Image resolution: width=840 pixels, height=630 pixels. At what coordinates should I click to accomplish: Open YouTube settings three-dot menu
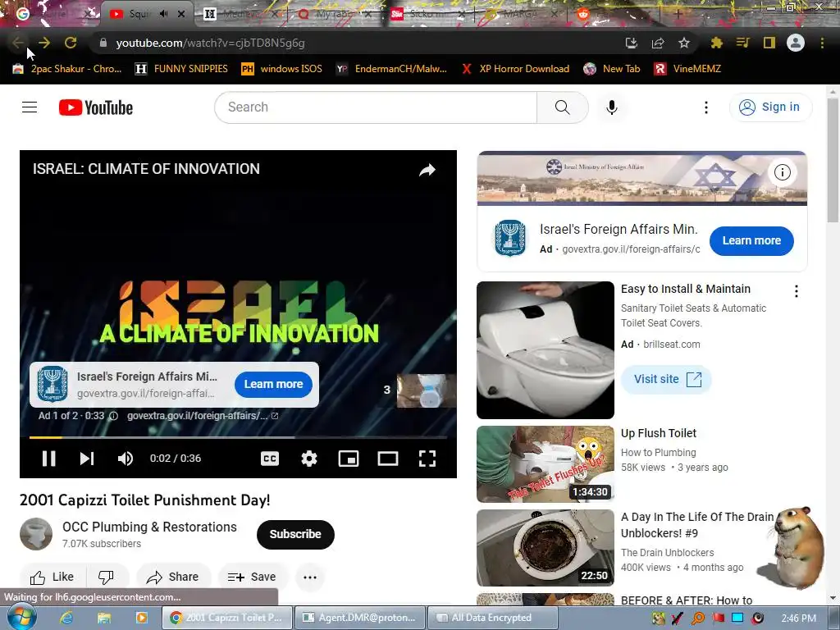[706, 107]
